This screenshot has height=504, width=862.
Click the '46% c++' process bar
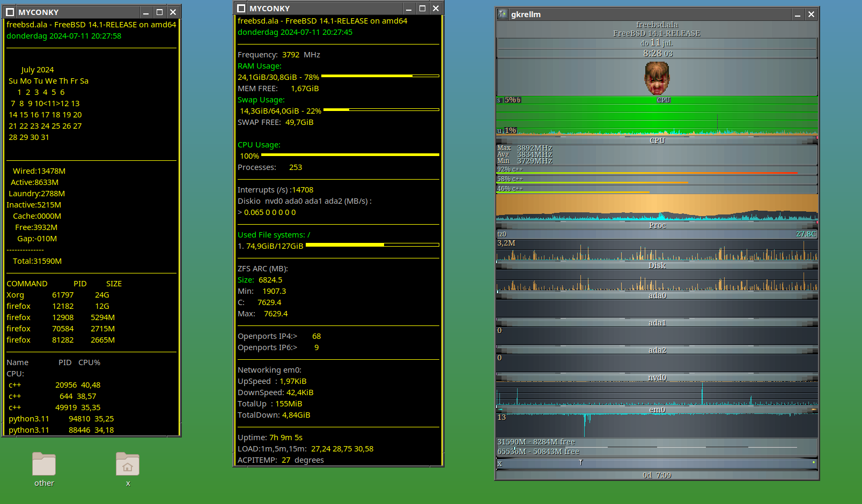click(657, 189)
